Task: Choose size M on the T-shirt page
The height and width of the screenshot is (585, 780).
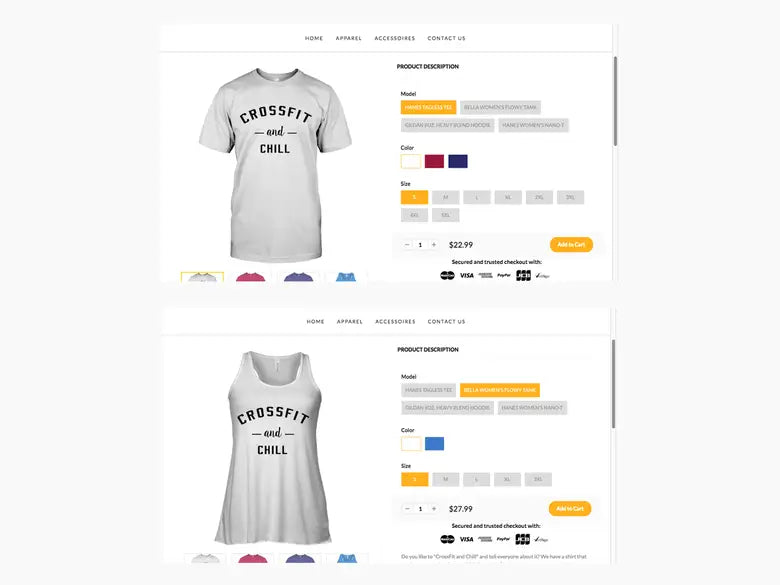Action: (445, 197)
